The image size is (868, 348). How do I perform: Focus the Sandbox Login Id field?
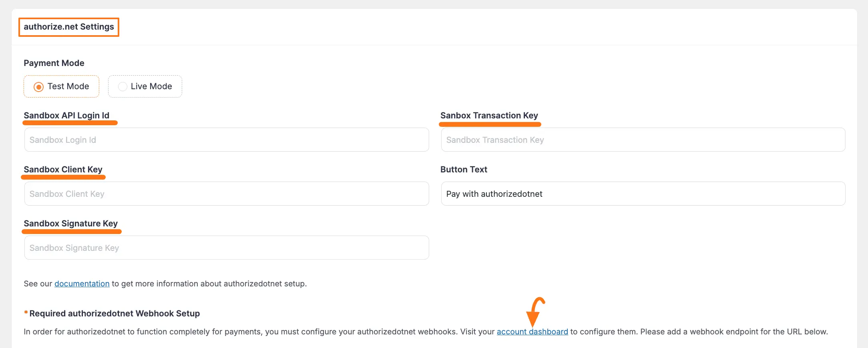pos(227,140)
